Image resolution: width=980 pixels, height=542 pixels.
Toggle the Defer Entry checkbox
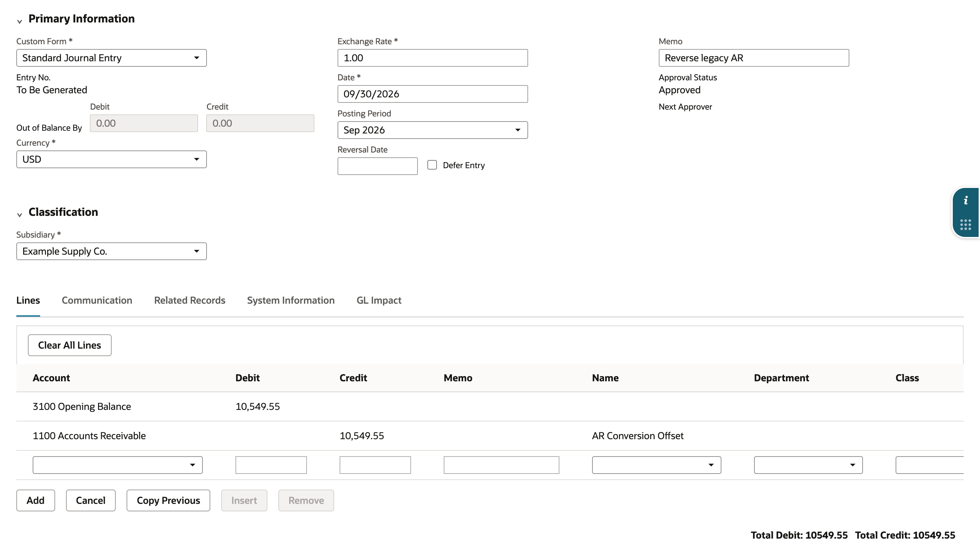click(x=432, y=165)
